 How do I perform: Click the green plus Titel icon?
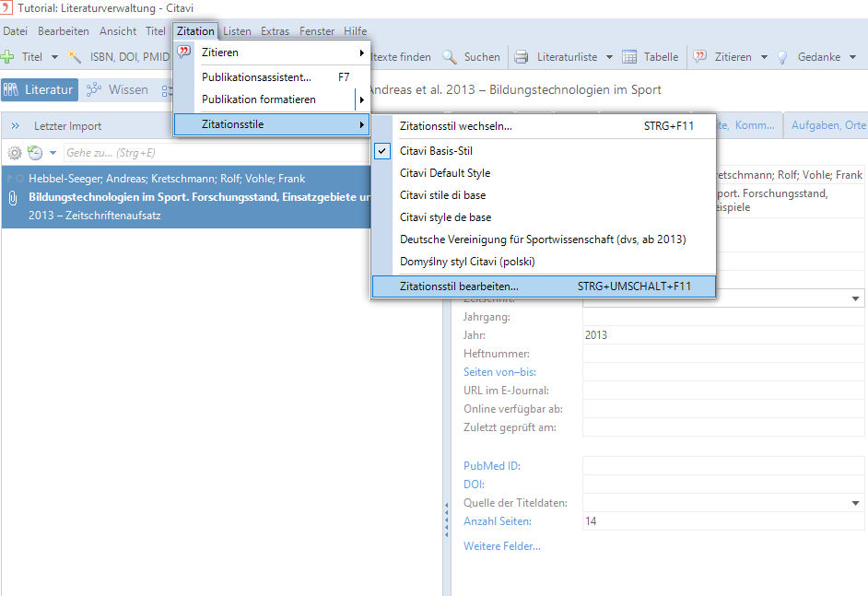click(7, 56)
